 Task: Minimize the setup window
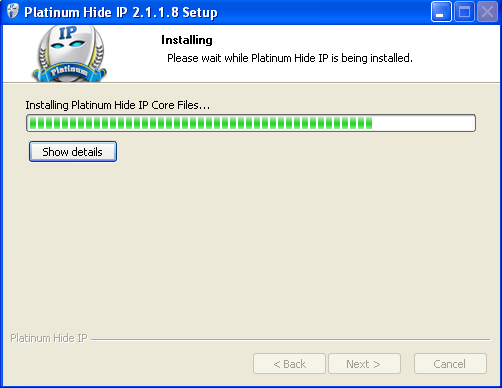coord(441,12)
